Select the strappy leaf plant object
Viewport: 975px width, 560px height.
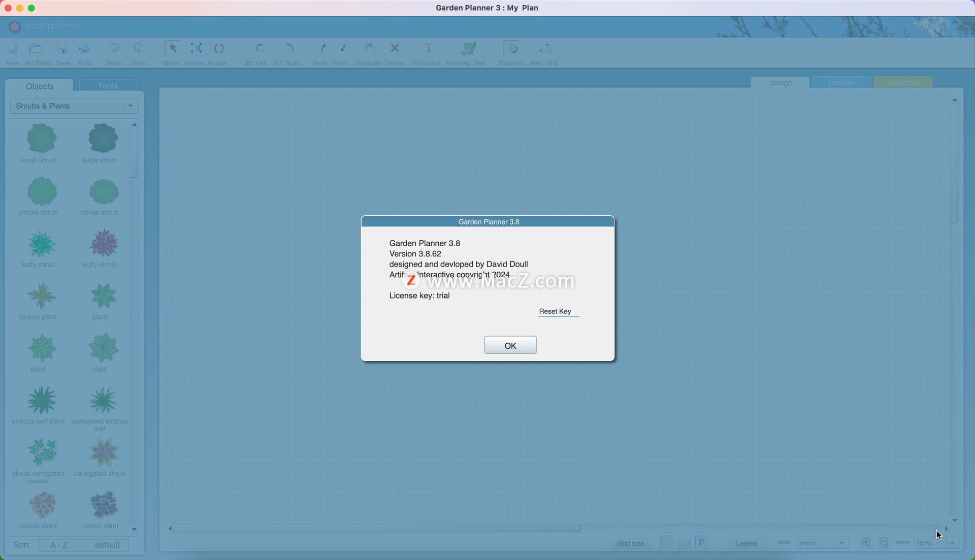click(x=41, y=400)
